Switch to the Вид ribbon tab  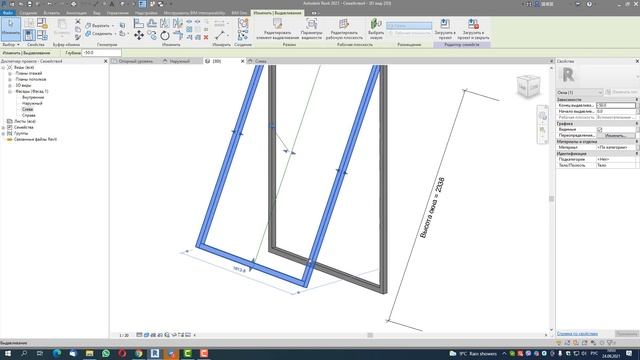[96, 13]
